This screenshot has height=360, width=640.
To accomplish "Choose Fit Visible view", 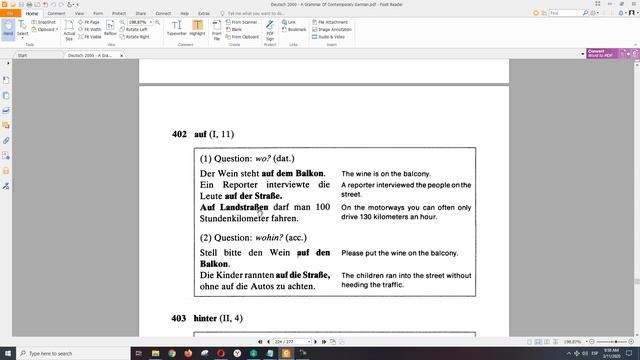I will pyautogui.click(x=90, y=37).
